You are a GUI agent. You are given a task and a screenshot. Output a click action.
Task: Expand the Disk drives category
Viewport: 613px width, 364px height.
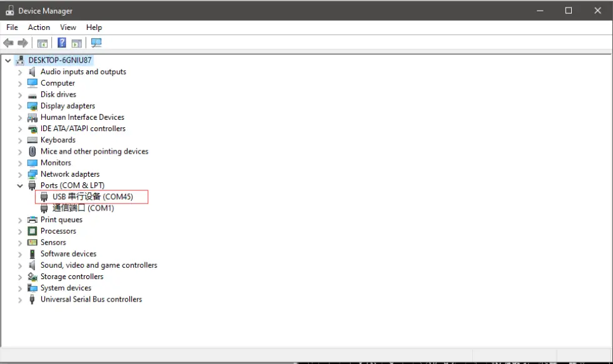20,95
